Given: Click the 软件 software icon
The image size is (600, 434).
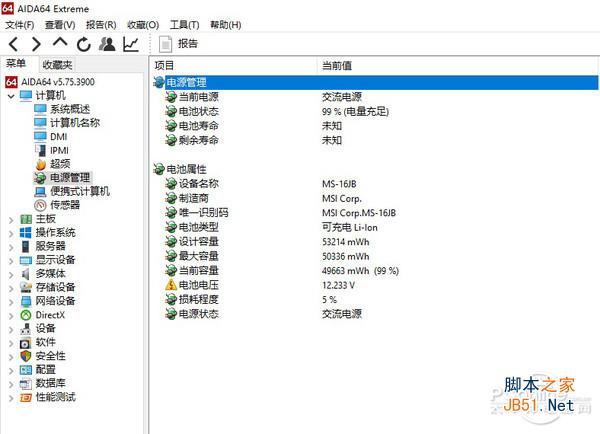Looking at the screenshot, I should tap(26, 343).
